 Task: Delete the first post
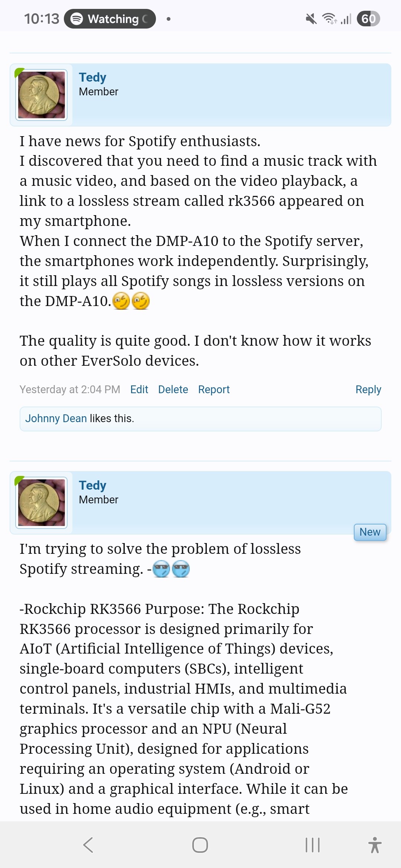(173, 389)
